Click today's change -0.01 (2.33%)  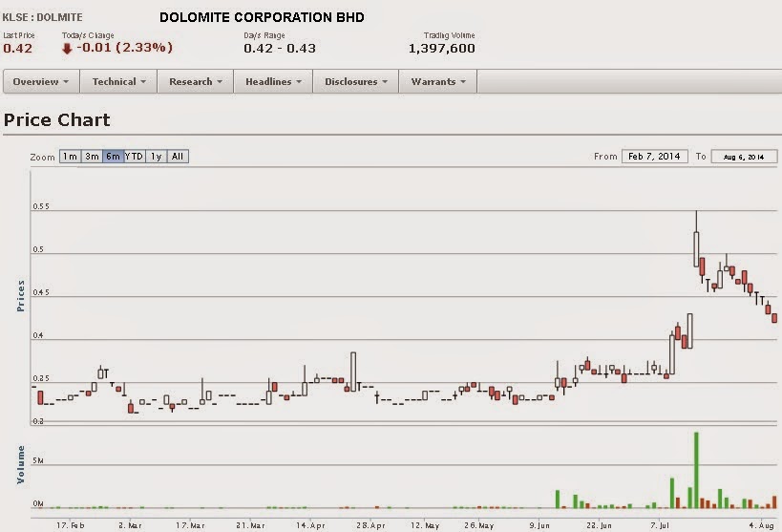pos(125,48)
